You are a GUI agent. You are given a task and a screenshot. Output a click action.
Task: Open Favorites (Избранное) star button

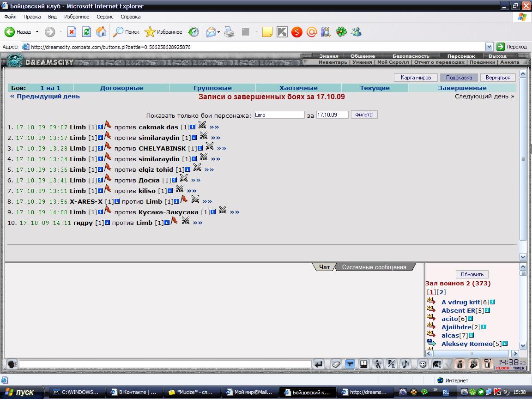tap(163, 32)
